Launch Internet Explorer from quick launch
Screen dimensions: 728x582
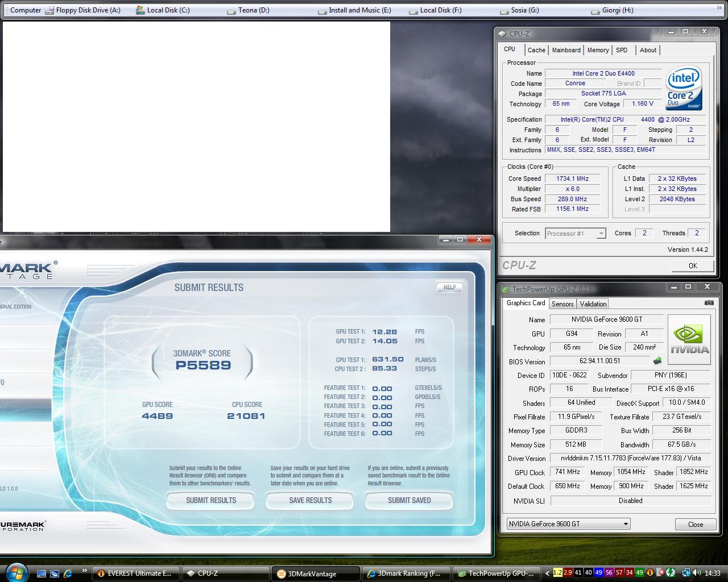coord(68,573)
